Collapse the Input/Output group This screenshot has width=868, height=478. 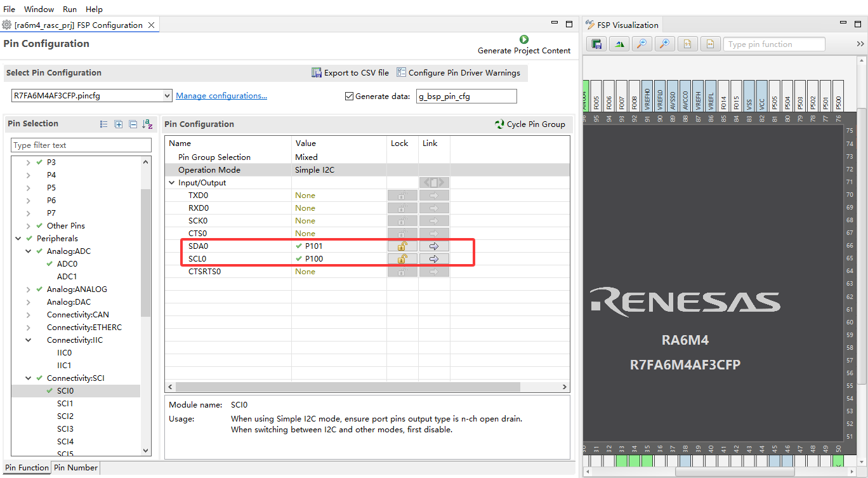point(171,183)
